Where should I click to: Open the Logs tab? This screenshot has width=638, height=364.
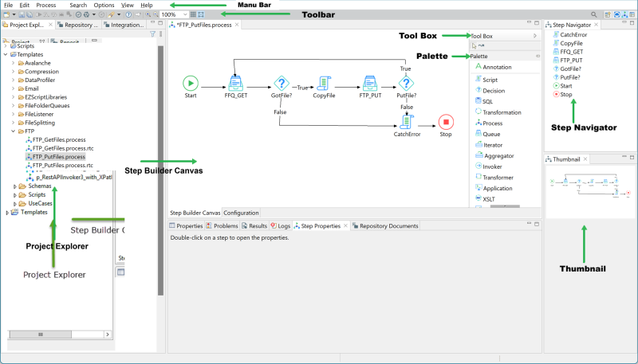(x=281, y=226)
